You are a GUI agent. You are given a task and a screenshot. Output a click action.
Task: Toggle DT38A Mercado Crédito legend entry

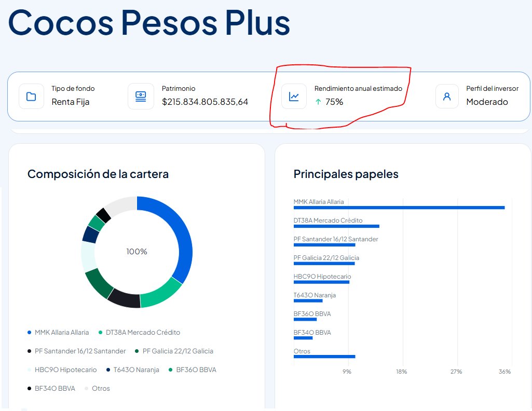[x=139, y=332]
